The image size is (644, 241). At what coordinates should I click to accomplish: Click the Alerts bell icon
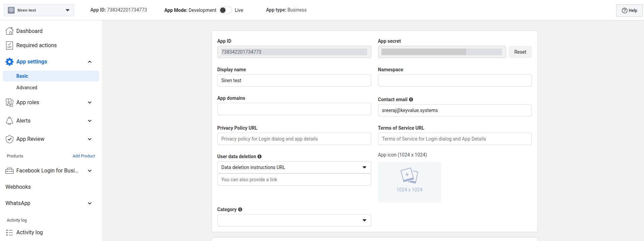[10, 120]
